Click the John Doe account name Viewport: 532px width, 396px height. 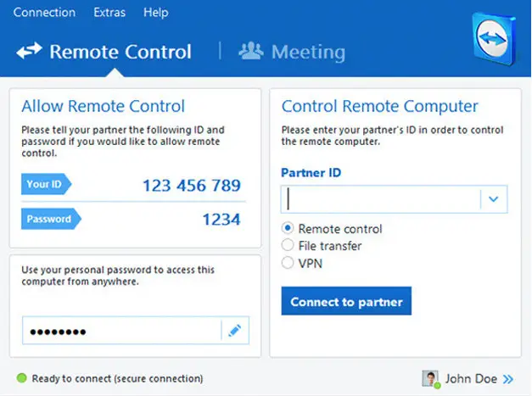pyautogui.click(x=471, y=379)
